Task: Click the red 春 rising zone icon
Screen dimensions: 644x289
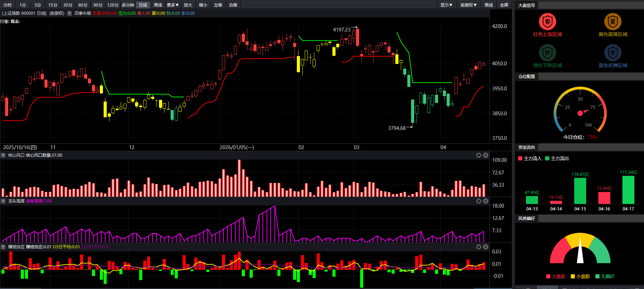Action: (x=547, y=22)
